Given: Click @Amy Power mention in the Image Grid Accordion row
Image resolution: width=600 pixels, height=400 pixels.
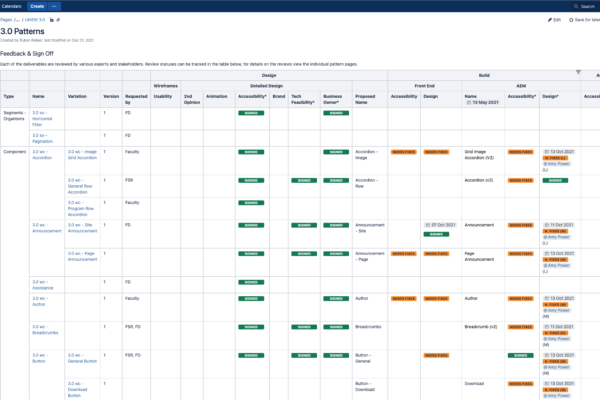Looking at the screenshot, I should coord(556,164).
